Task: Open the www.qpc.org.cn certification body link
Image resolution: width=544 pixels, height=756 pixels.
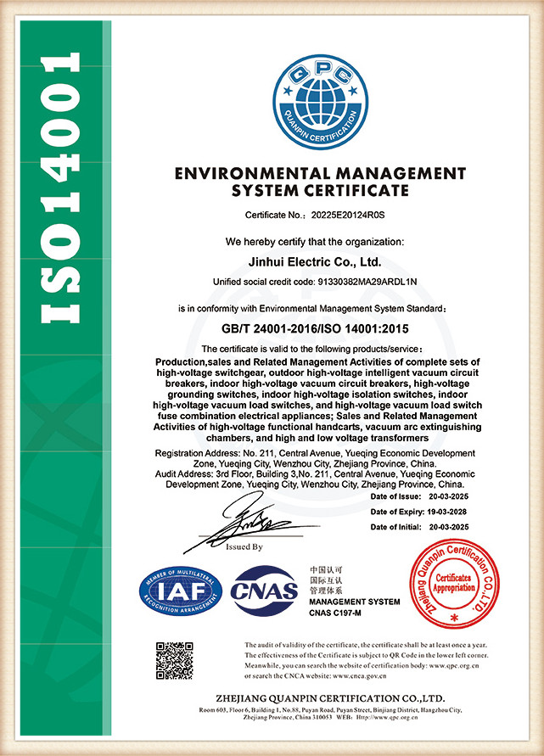Action: point(454,665)
